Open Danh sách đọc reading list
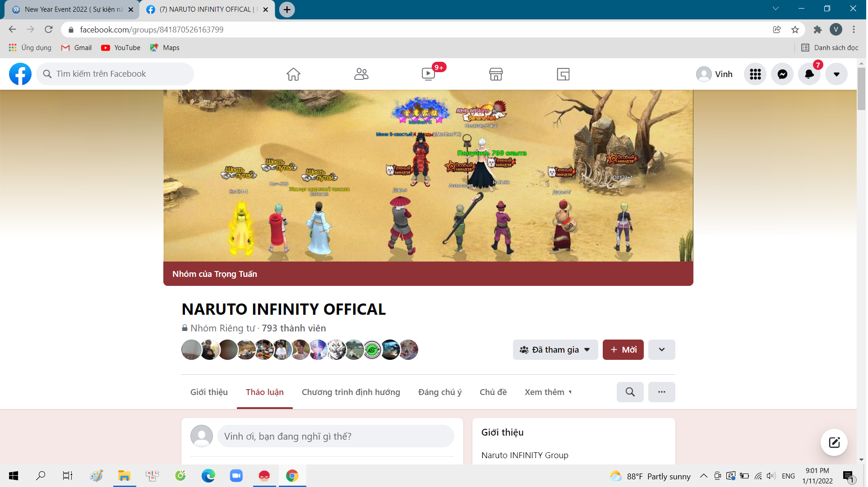 click(830, 48)
